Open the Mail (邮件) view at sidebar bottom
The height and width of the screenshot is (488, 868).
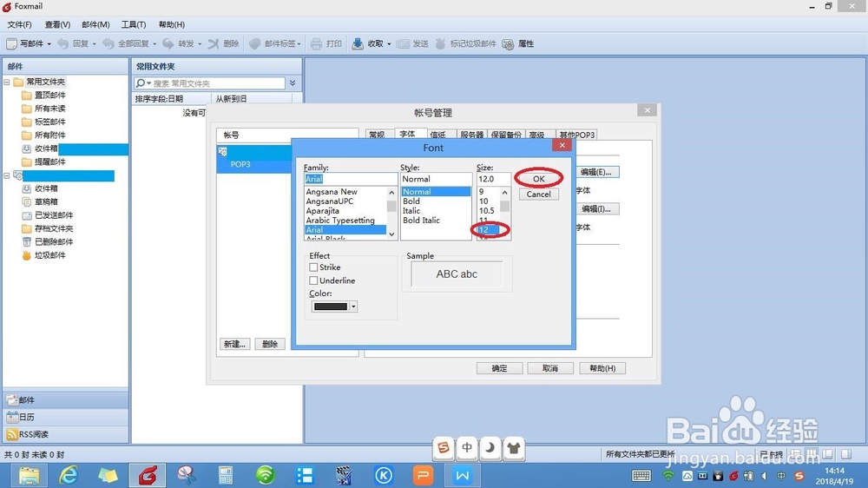click(x=65, y=400)
